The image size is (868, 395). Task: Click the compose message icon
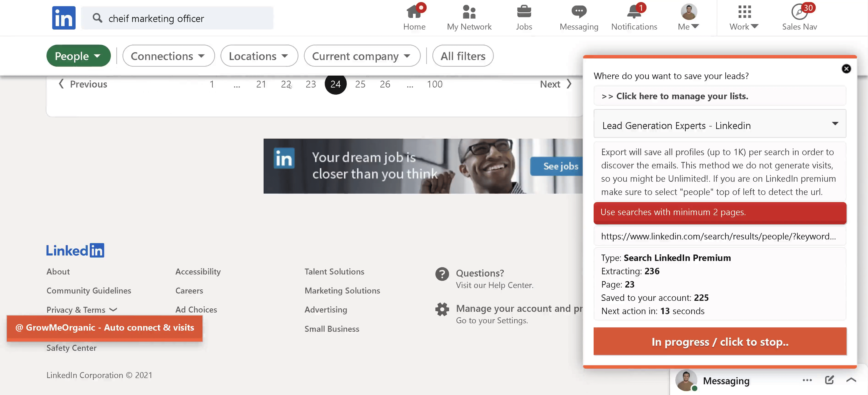click(x=829, y=380)
